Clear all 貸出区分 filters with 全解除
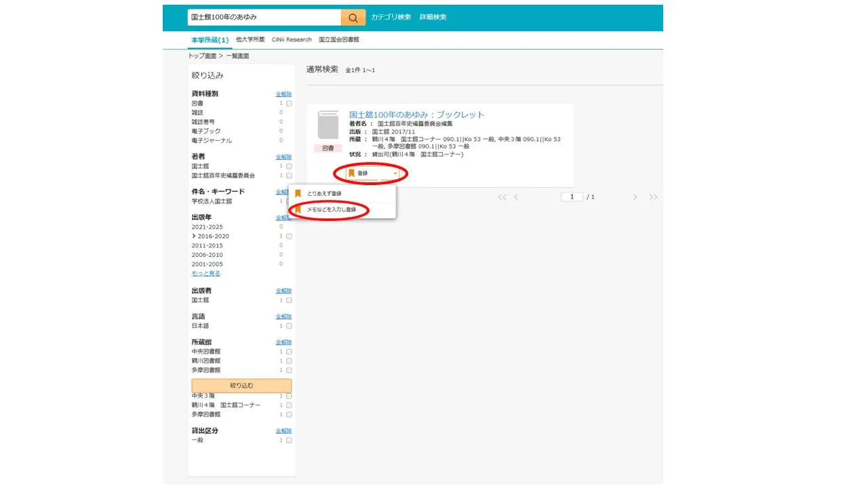This screenshot has width=868, height=488. tap(283, 431)
